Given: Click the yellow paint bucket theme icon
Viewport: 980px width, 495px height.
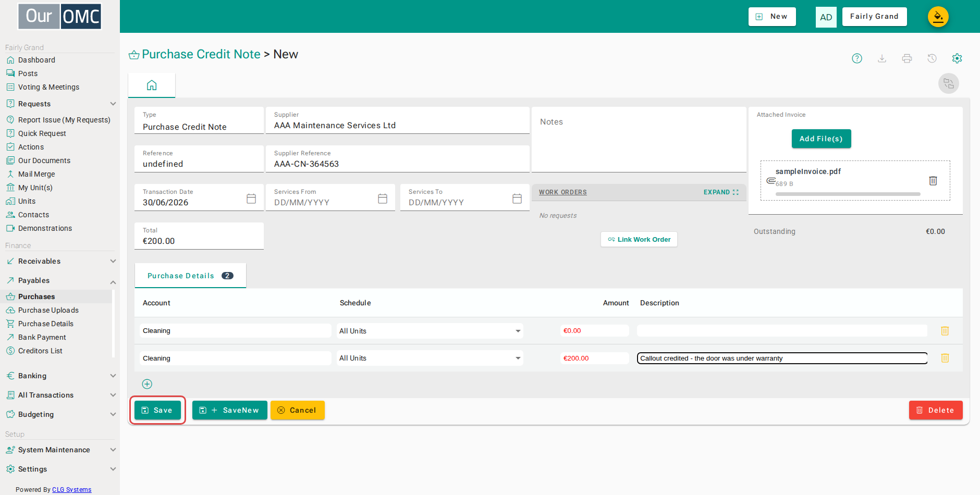Looking at the screenshot, I should click(x=938, y=17).
